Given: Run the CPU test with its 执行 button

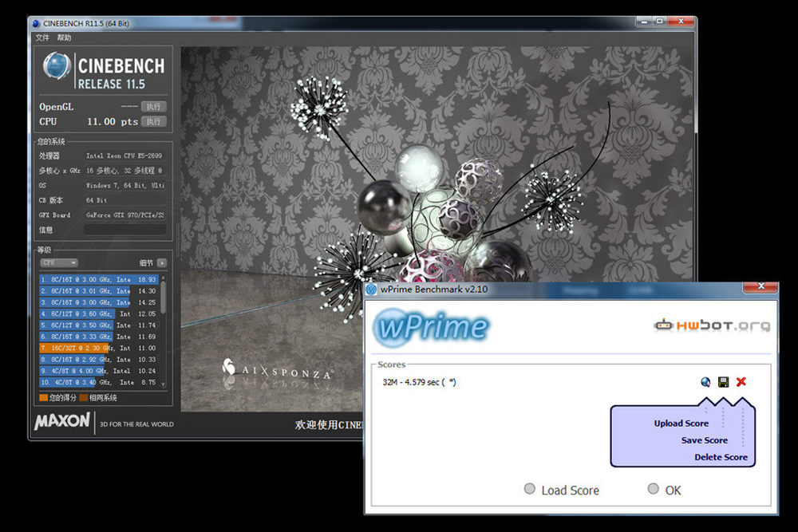Looking at the screenshot, I should [x=154, y=121].
